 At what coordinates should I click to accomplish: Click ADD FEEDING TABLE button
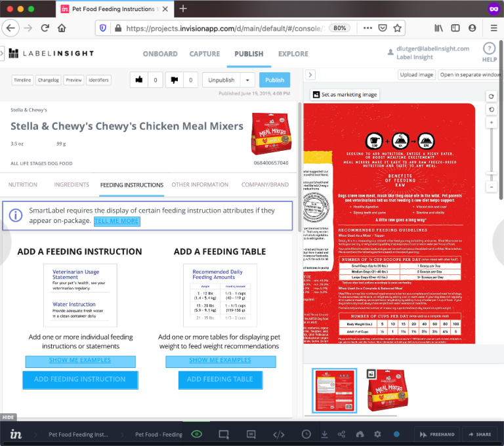click(x=220, y=380)
